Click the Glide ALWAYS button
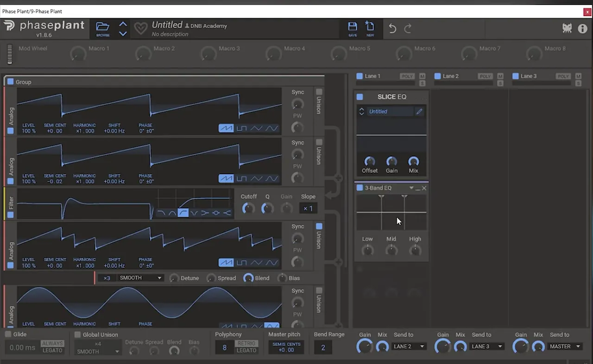Viewport: 593px width, 364px height. click(52, 344)
